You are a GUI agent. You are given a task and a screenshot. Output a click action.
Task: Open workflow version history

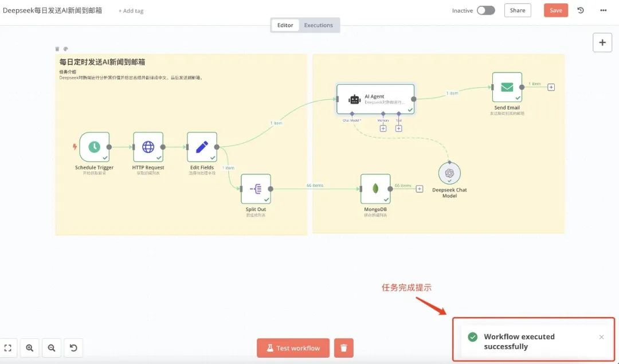[x=580, y=10]
